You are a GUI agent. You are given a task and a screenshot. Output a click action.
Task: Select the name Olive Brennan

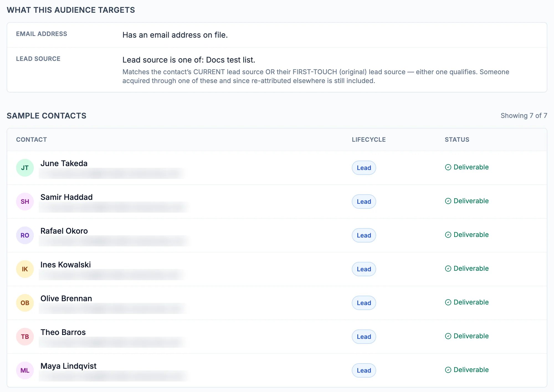[x=66, y=298]
